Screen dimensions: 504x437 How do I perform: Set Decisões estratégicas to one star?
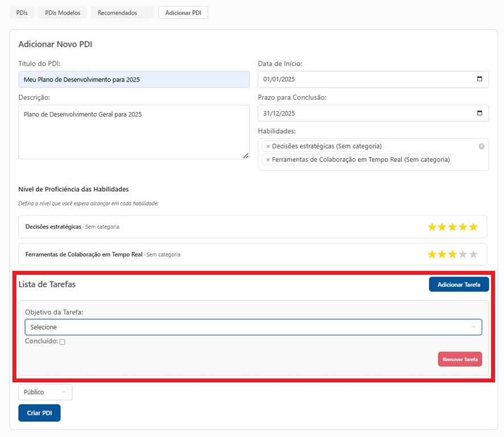[432, 227]
